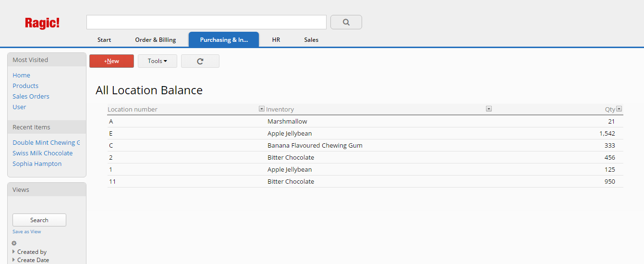Click the +New button
This screenshot has height=264, width=644.
coord(111,61)
